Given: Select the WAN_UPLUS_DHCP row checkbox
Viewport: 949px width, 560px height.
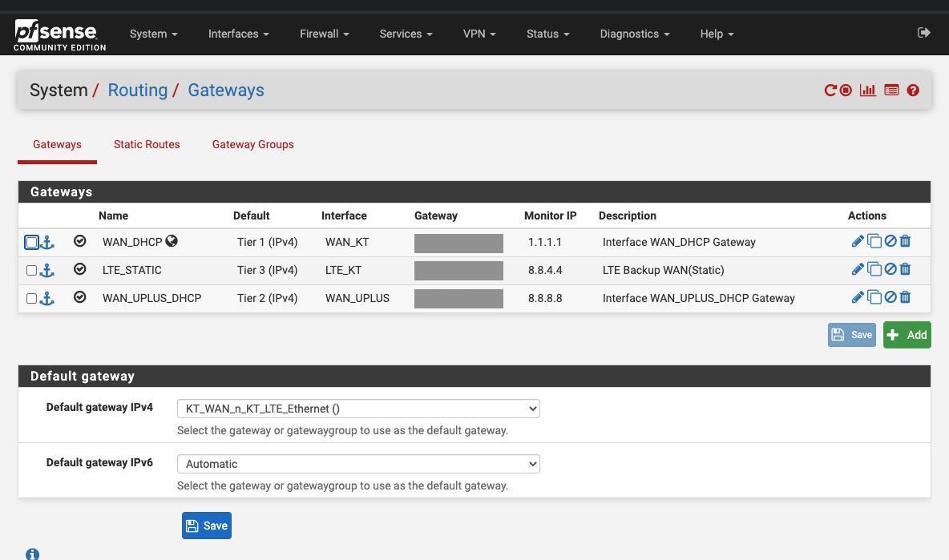Looking at the screenshot, I should click(x=32, y=298).
